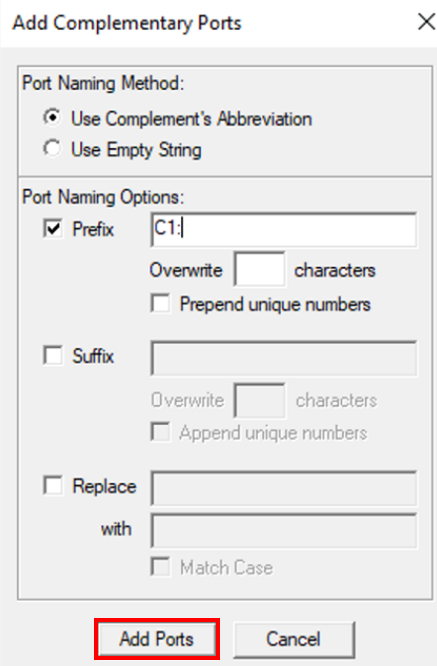Enable the Replace checkbox
437x666 pixels.
[x=53, y=485]
